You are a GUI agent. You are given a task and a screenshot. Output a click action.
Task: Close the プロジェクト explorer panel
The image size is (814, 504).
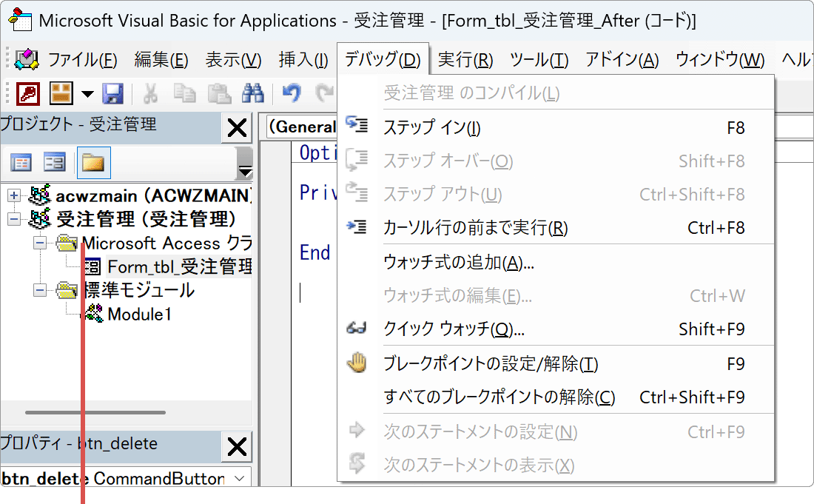237,128
